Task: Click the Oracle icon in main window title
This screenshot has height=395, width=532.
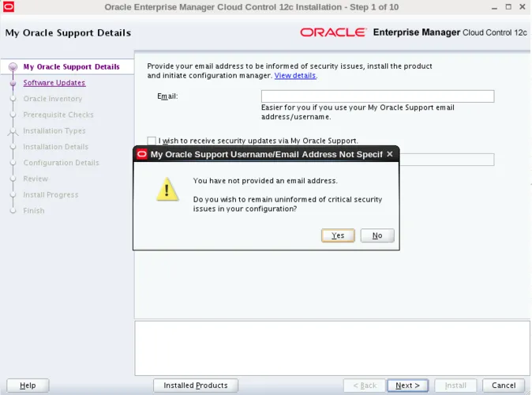Action: (x=9, y=7)
